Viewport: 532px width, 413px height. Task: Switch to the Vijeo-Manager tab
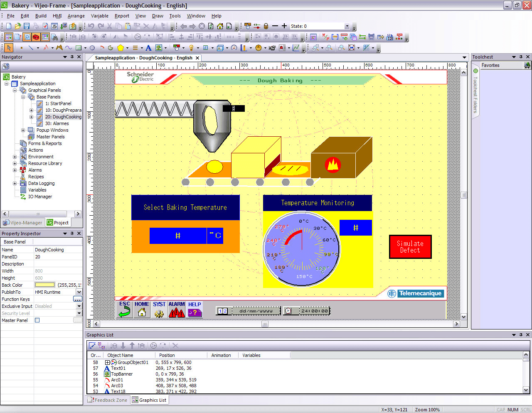click(x=23, y=222)
